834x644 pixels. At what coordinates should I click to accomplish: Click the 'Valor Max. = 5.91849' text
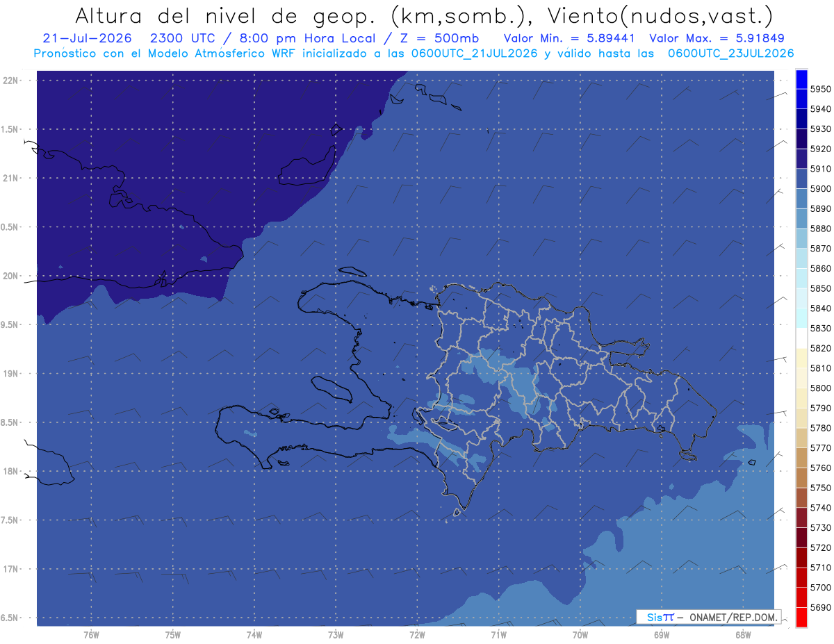click(717, 38)
